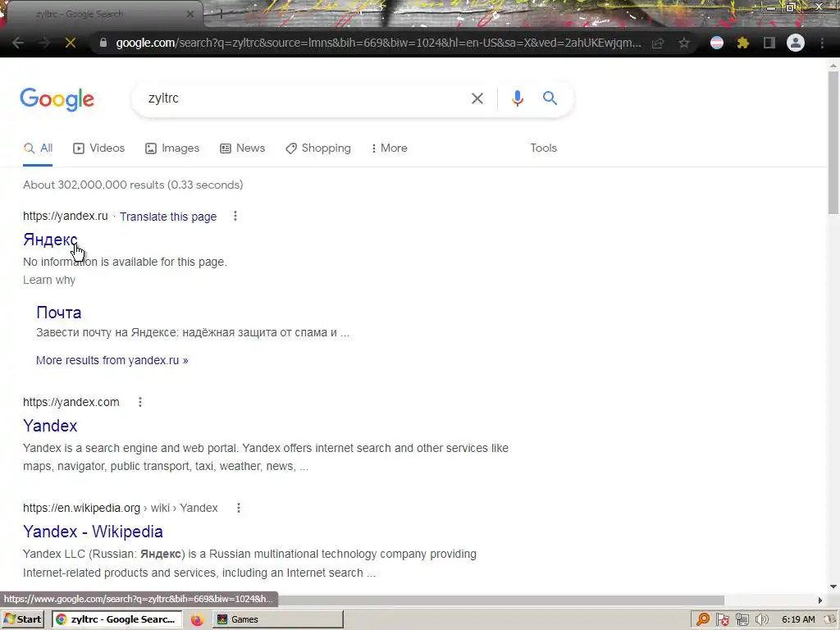Open the tray network icon
This screenshot has width=840, height=630.
(x=742, y=620)
